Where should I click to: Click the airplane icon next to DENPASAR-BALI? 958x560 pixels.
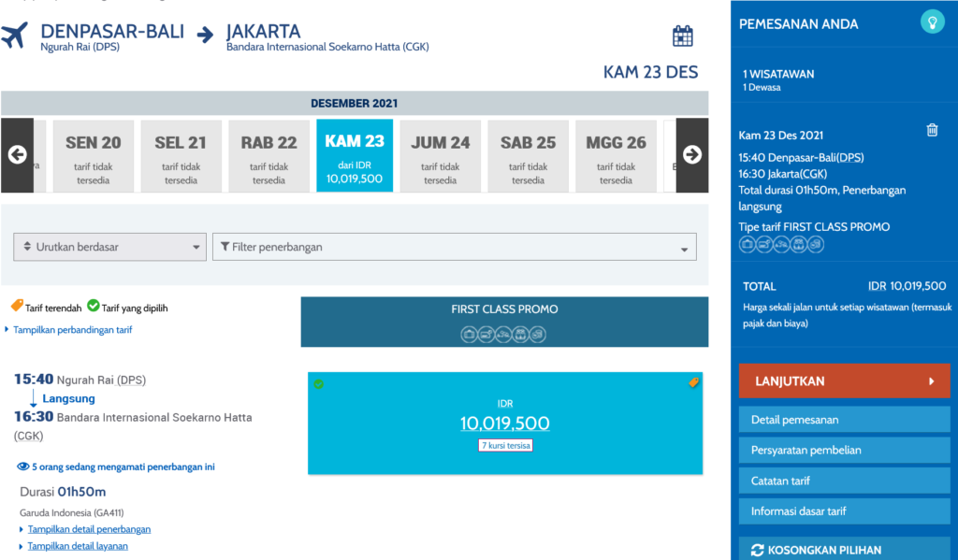click(x=13, y=35)
